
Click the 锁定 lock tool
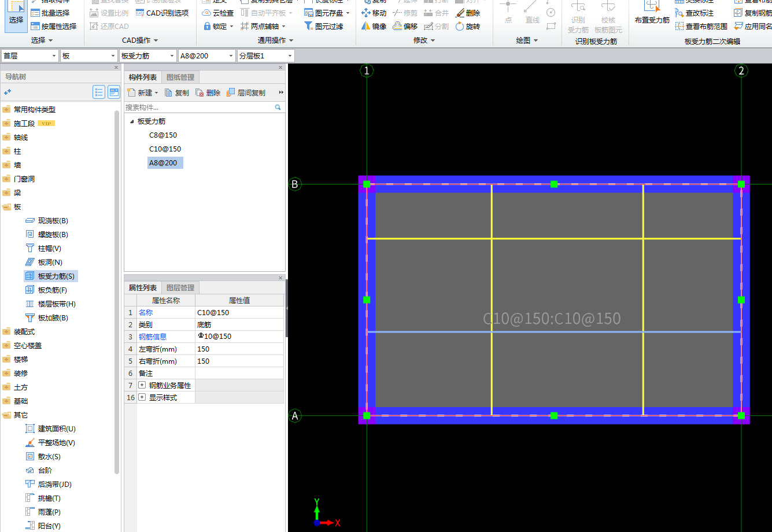[x=218, y=26]
